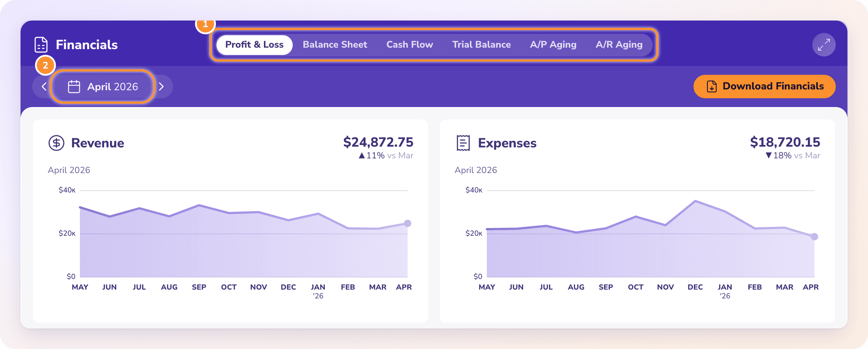Click the April 2026 subtitle under Revenue
This screenshot has height=349, width=868.
pos(69,170)
